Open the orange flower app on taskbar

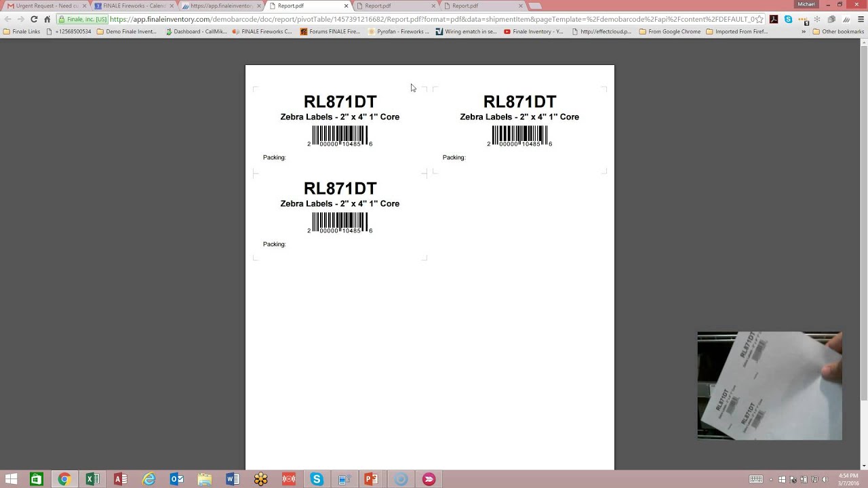(261, 479)
